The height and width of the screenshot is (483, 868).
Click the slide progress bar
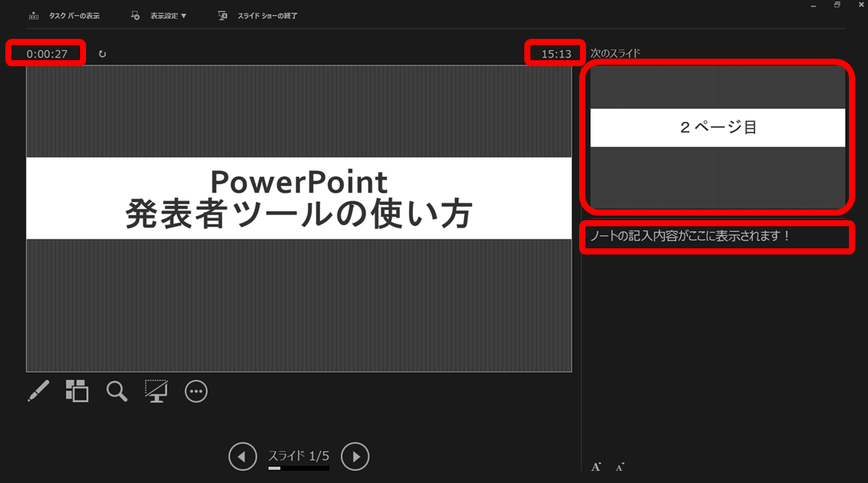pyautogui.click(x=297, y=468)
